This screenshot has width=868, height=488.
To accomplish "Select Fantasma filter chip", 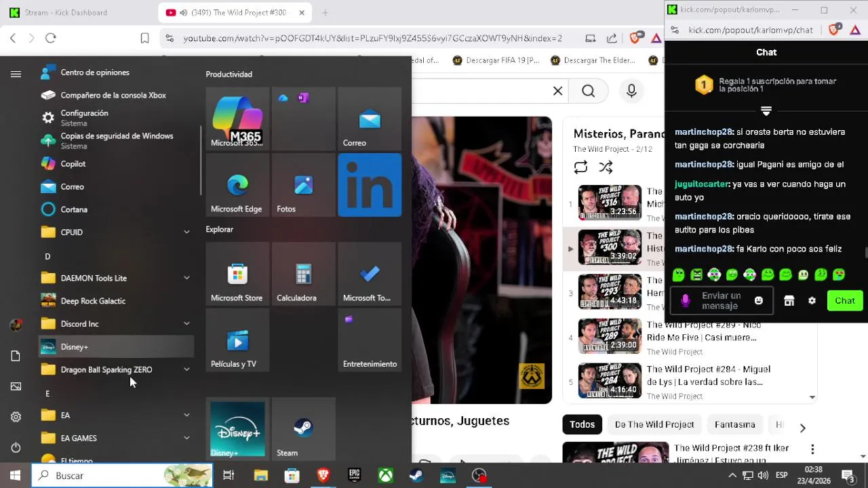I will [734, 424].
